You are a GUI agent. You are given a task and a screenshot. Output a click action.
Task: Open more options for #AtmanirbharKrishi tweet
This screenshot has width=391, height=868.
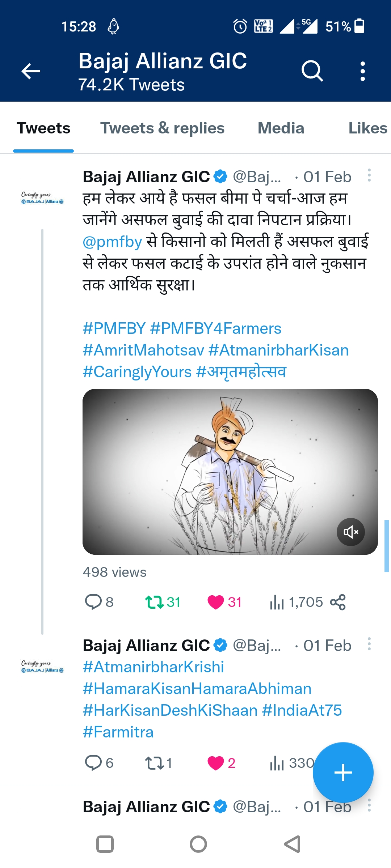369,644
